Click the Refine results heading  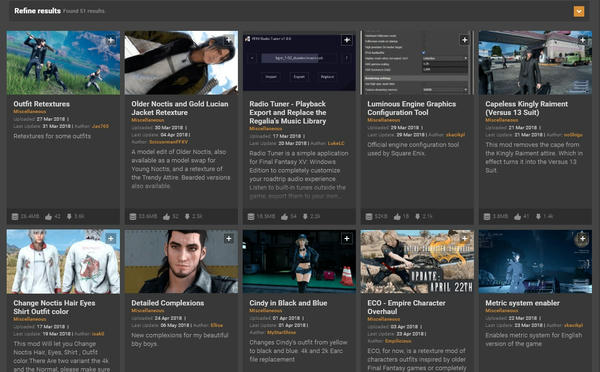click(38, 11)
